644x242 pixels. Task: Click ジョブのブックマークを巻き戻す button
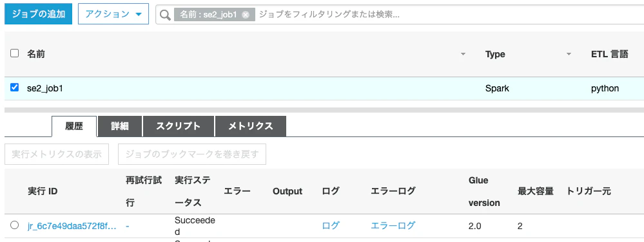[192, 154]
